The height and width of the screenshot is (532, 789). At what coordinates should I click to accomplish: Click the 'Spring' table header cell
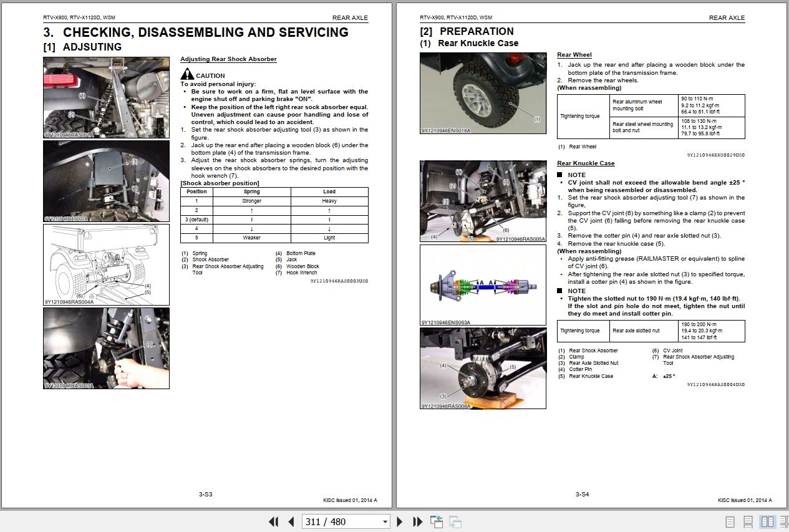[x=251, y=191]
